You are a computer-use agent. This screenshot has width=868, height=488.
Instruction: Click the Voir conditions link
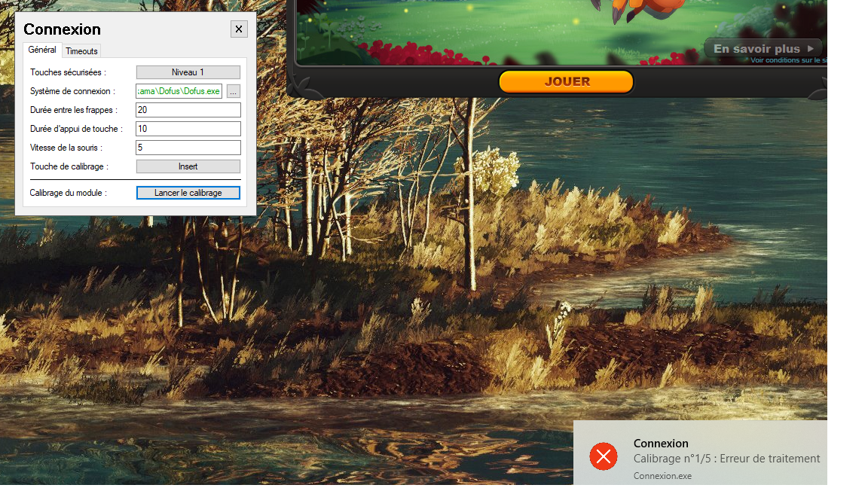point(788,60)
